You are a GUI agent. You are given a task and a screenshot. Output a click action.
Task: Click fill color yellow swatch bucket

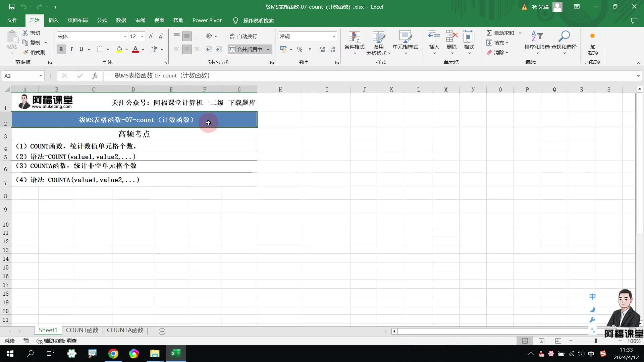(x=119, y=49)
